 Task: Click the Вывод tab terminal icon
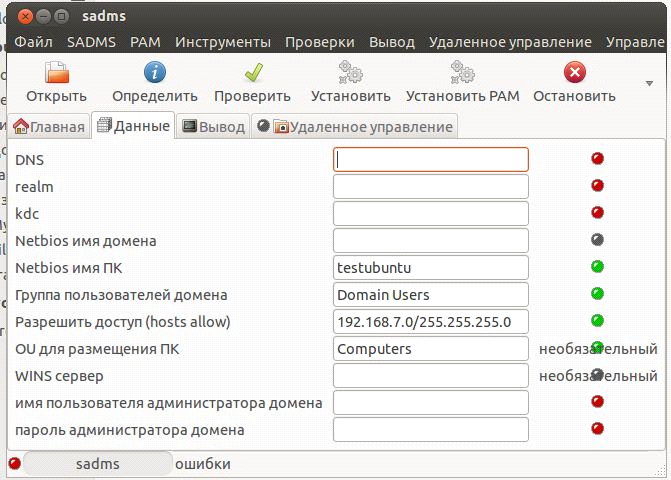190,126
